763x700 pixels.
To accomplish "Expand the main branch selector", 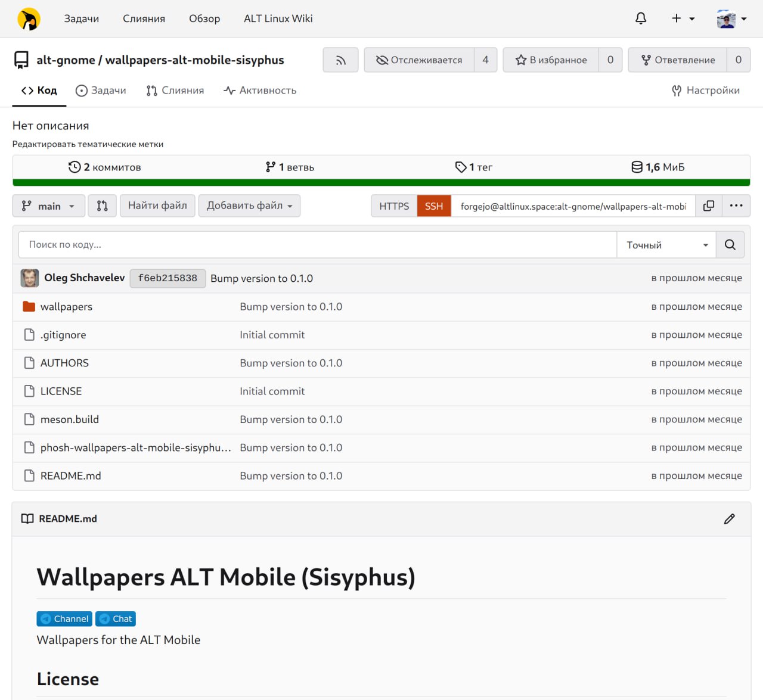I will pyautogui.click(x=49, y=206).
